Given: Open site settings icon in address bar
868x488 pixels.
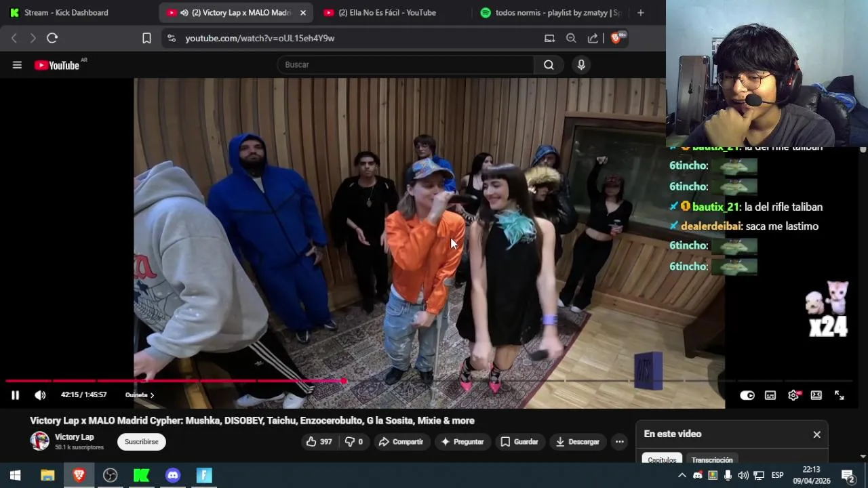Looking at the screenshot, I should [x=171, y=39].
